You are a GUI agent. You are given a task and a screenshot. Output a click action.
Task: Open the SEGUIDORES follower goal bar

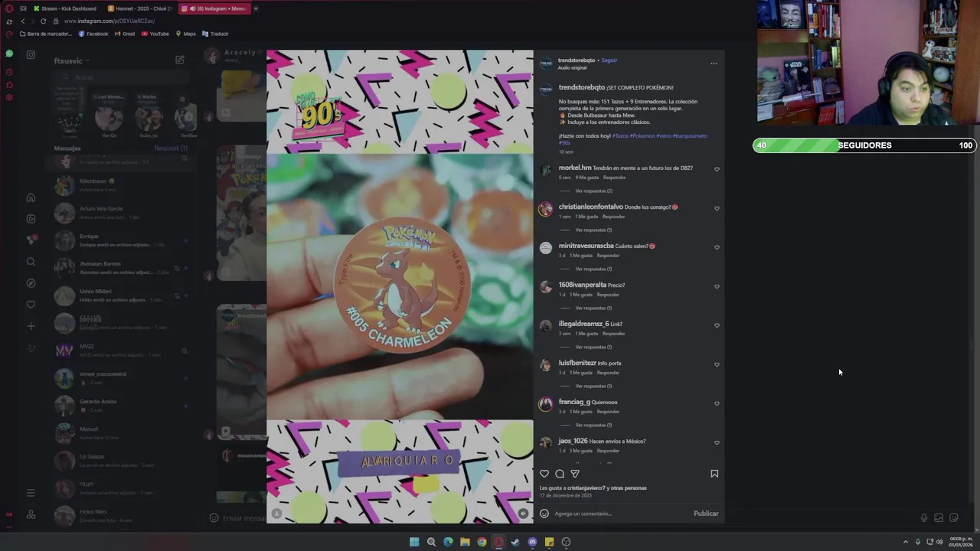tap(864, 145)
